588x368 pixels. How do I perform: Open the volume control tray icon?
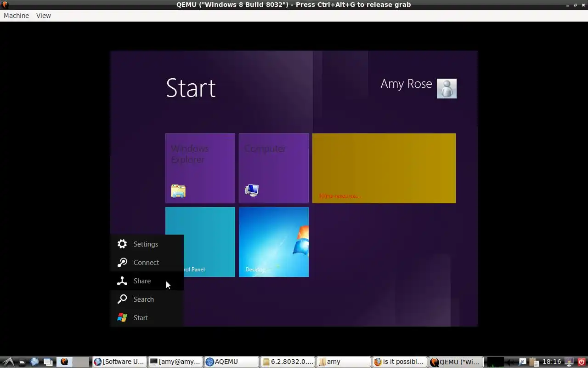point(510,362)
